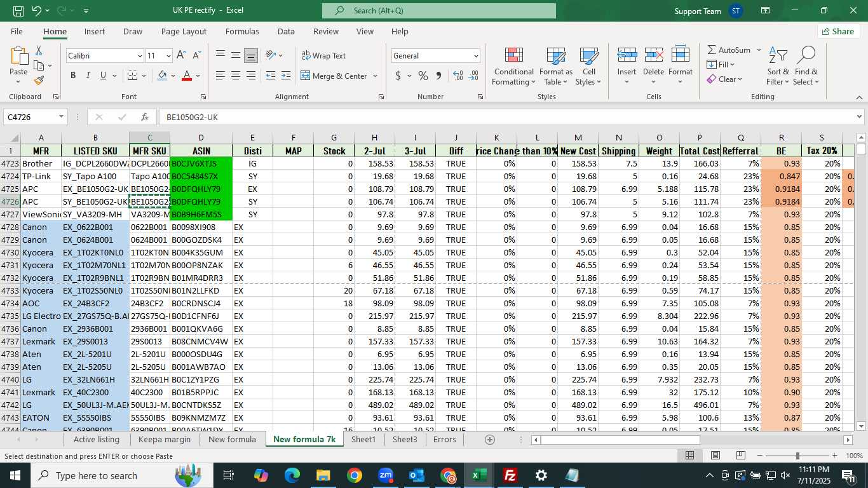Screen dimensions: 868x488
Task: Open the Data ribbon tab
Action: [x=286, y=31]
